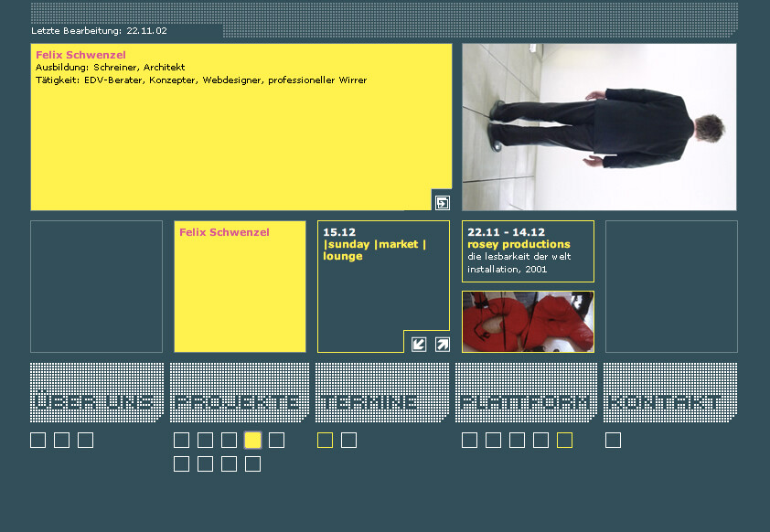This screenshot has width=770, height=532.
Task: Open the red installation photo thumbnail
Action: click(528, 322)
